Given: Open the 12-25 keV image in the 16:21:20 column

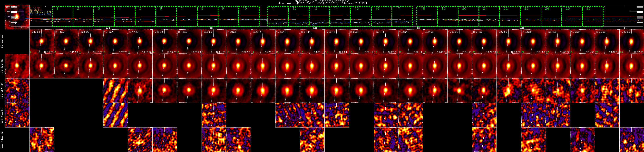Looking at the screenshot, I should click(238, 90).
